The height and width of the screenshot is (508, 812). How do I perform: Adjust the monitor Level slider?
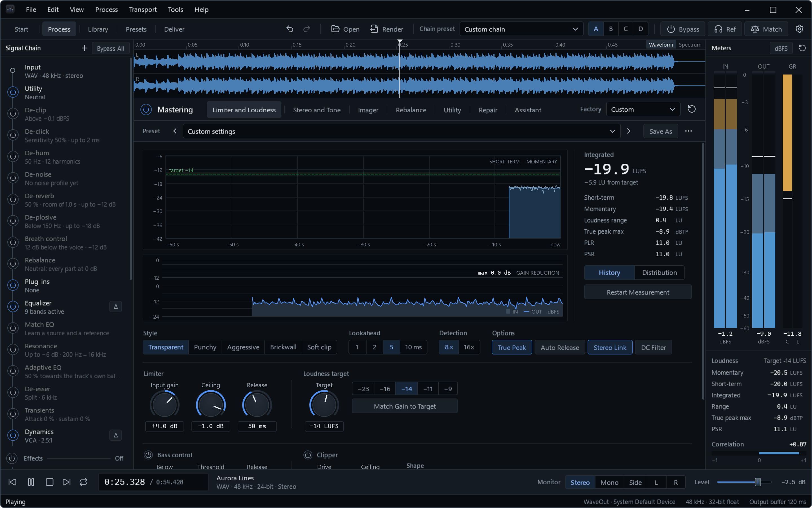[x=744, y=482]
